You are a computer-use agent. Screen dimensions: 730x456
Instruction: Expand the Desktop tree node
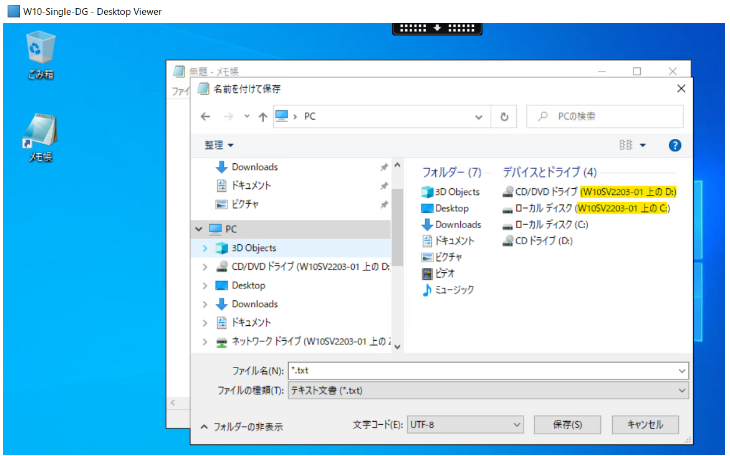pyautogui.click(x=205, y=286)
